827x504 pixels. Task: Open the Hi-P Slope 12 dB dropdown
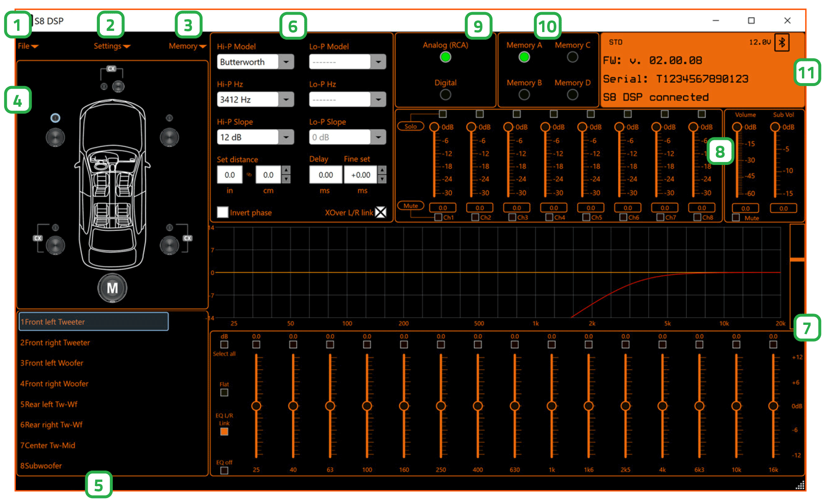click(286, 137)
